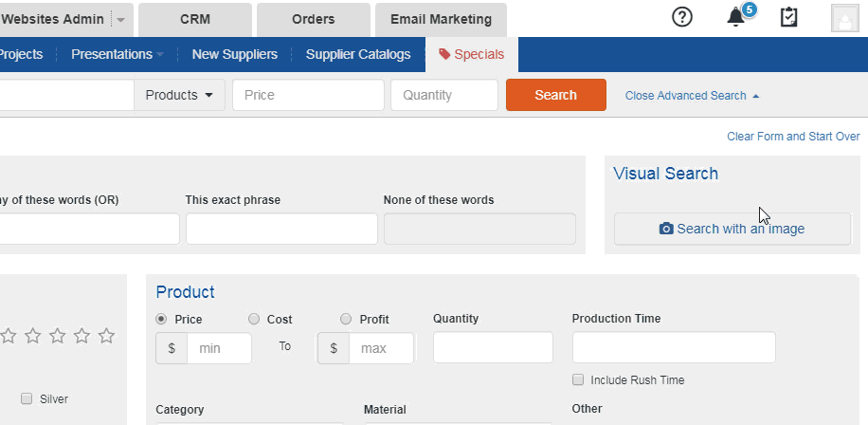Click Search with an image button

click(732, 229)
